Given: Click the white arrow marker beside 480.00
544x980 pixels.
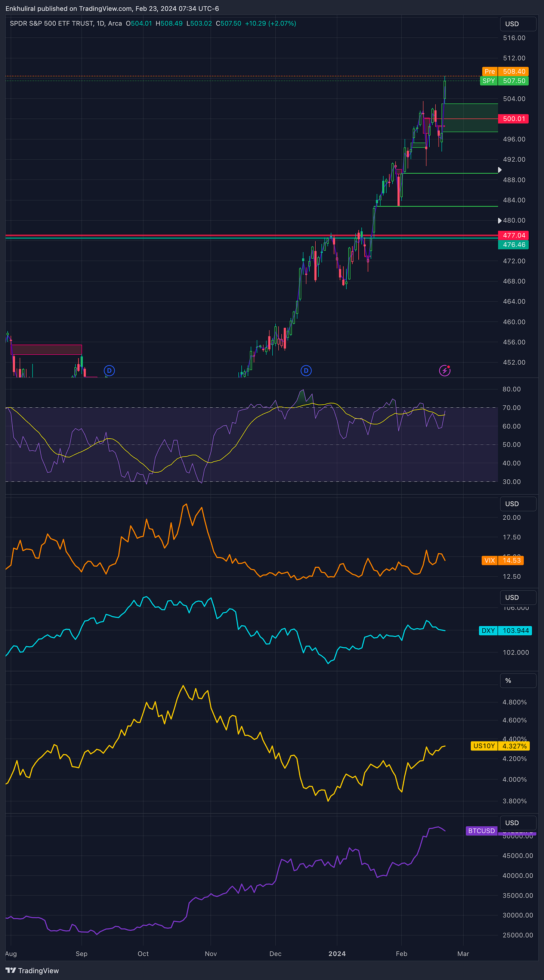Looking at the screenshot, I should click(x=500, y=221).
